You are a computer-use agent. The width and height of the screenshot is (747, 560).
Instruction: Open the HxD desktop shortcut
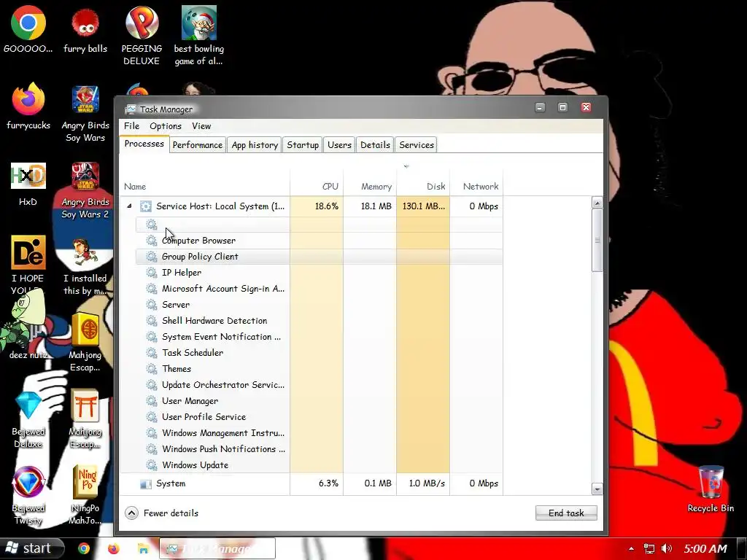[28, 184]
